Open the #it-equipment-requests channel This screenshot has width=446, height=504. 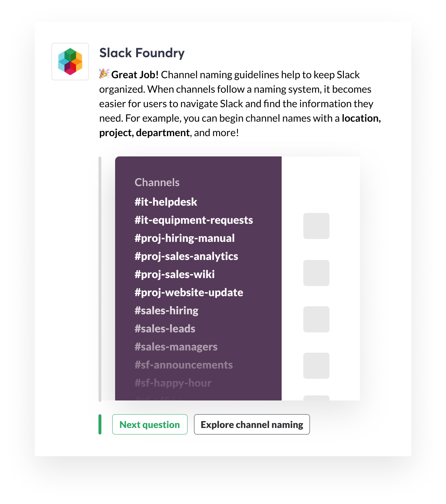click(x=194, y=220)
